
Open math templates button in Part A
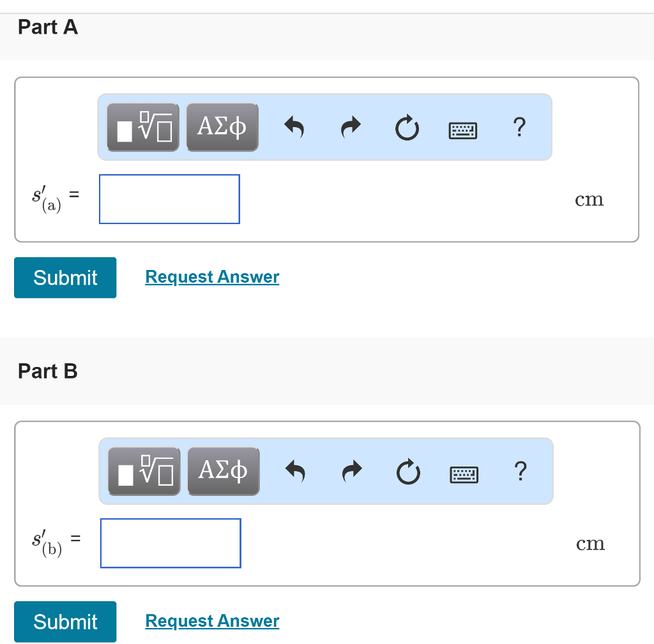click(x=143, y=128)
